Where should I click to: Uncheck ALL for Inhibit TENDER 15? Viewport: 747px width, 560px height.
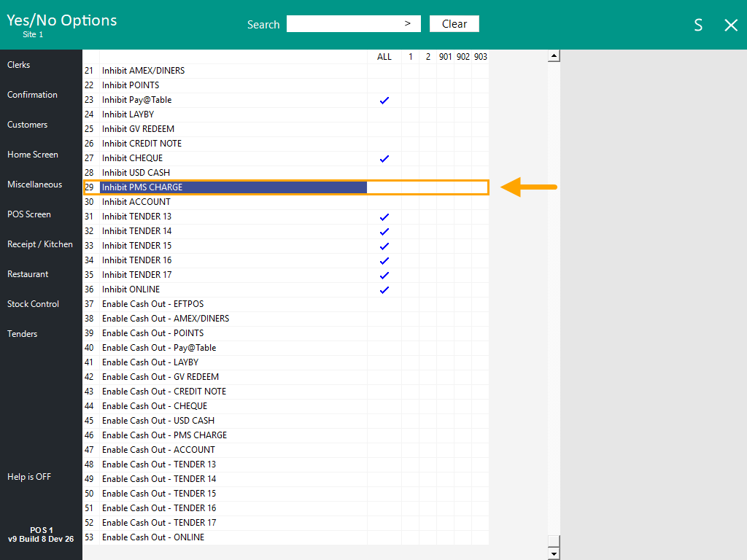(x=384, y=246)
